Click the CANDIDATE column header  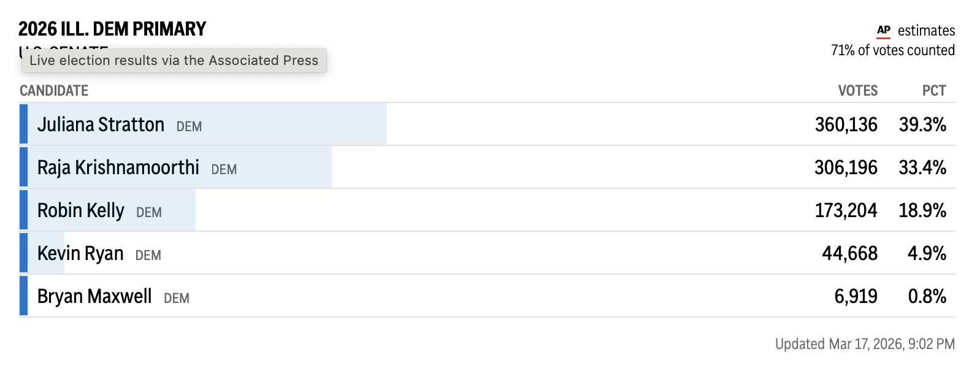pyautogui.click(x=54, y=91)
